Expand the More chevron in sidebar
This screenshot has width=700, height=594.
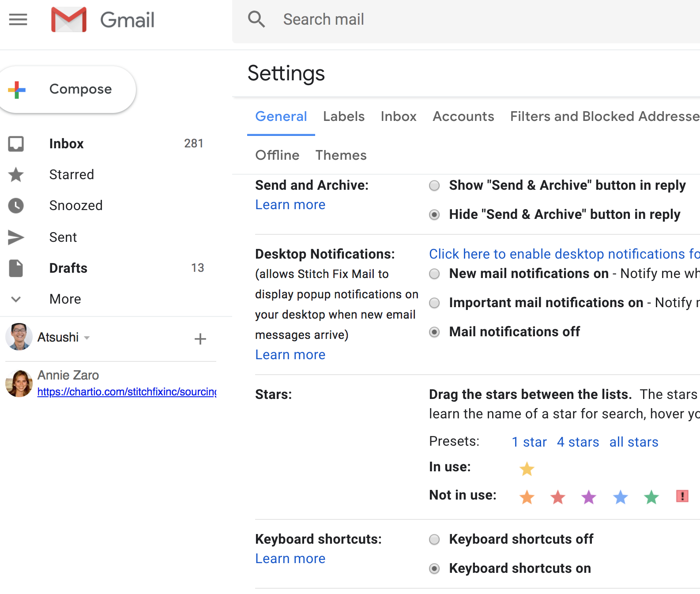(x=16, y=299)
